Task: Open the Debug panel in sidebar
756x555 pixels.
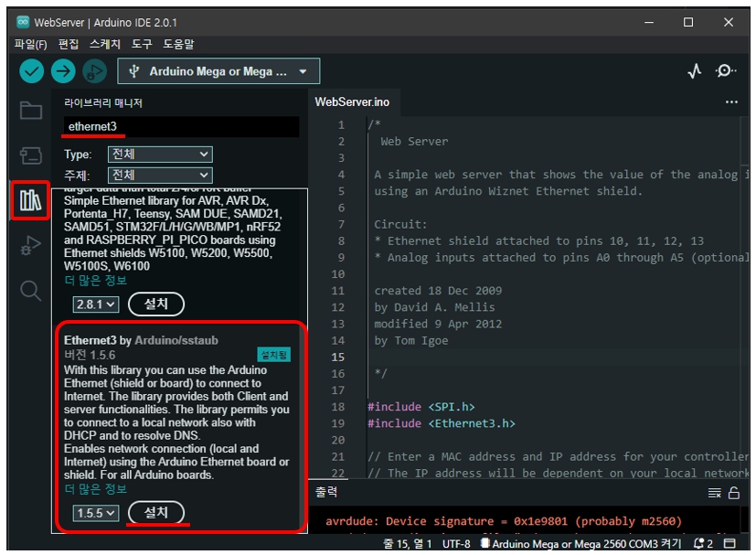Action: (x=31, y=245)
